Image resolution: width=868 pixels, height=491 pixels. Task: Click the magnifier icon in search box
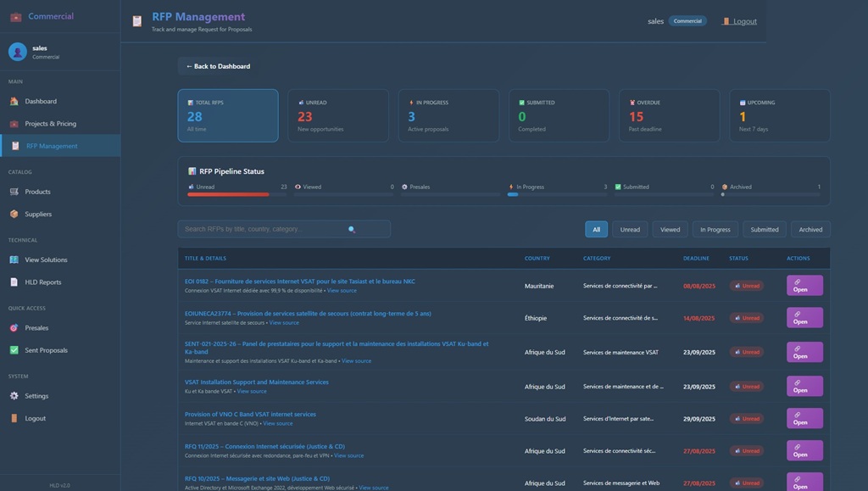pyautogui.click(x=352, y=229)
